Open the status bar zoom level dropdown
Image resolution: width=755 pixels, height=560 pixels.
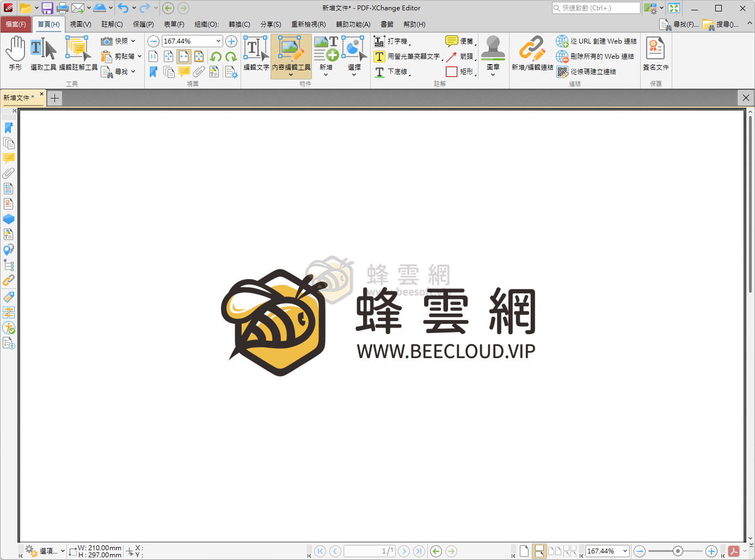click(625, 551)
